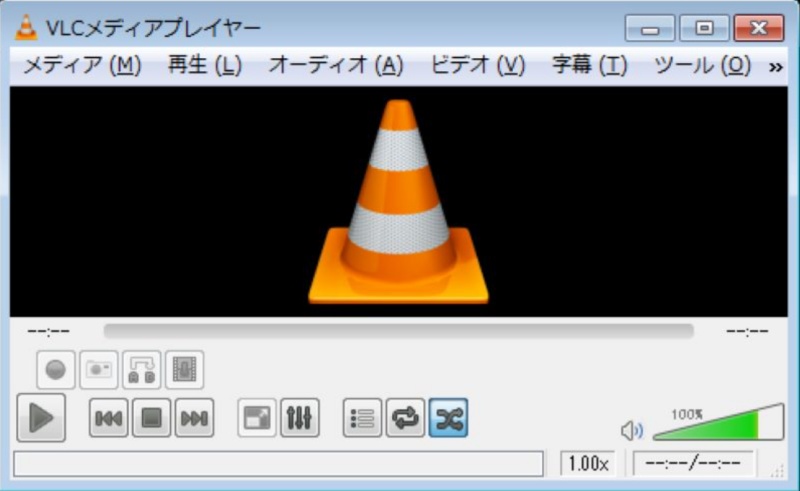Screen dimensions: 800x491
Task: Open the オーディオ (A) menu
Action: 336,65
